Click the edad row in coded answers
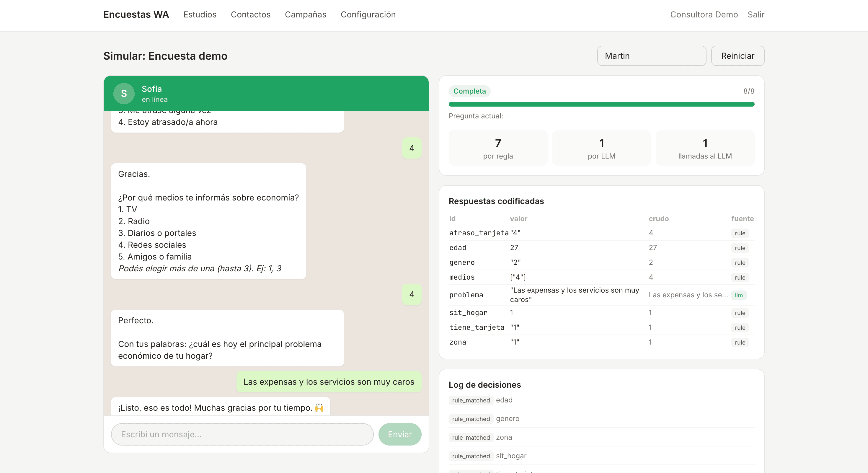This screenshot has height=473, width=868. [601, 248]
